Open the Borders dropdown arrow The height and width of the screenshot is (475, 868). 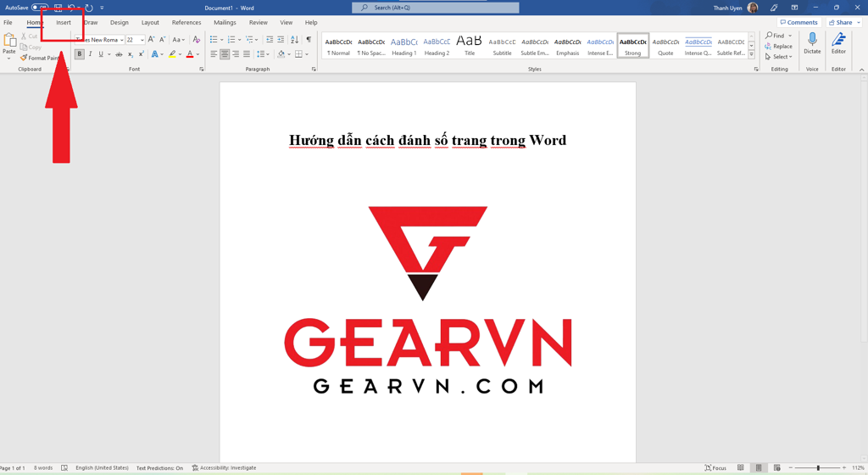(x=307, y=54)
